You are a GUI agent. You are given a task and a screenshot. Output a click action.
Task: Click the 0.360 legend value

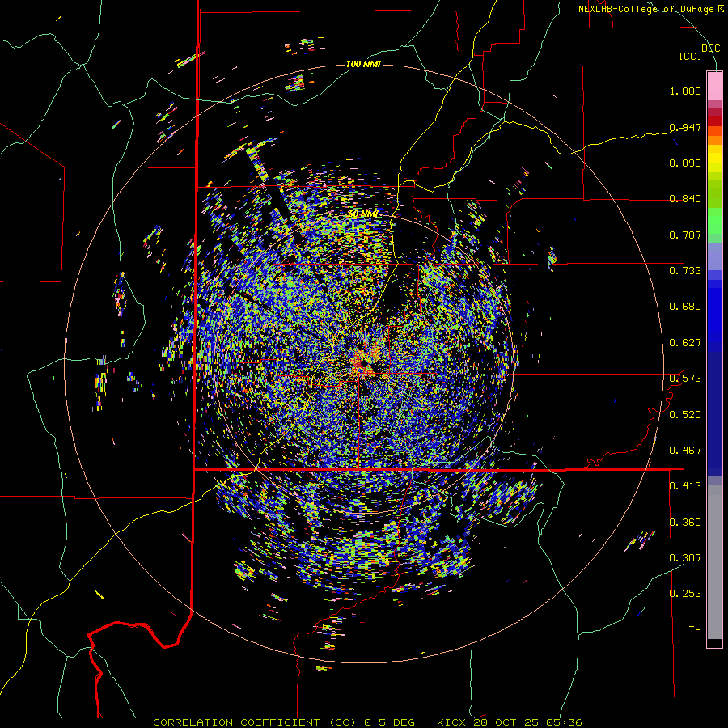pyautogui.click(x=685, y=523)
